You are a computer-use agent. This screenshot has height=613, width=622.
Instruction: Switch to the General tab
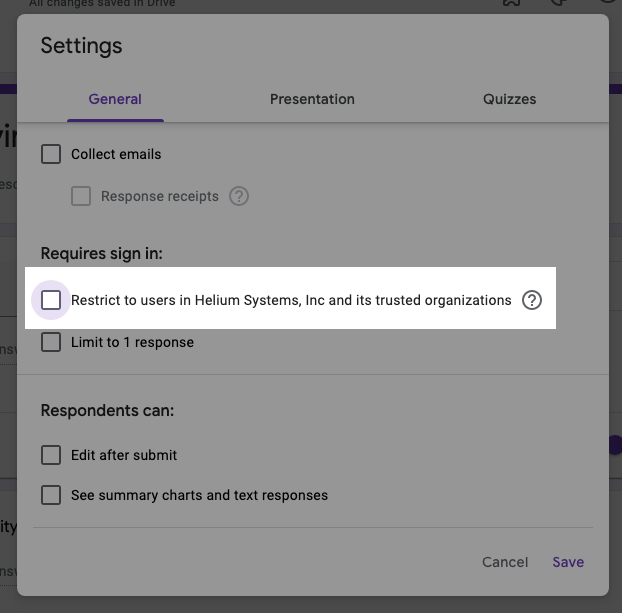[115, 99]
